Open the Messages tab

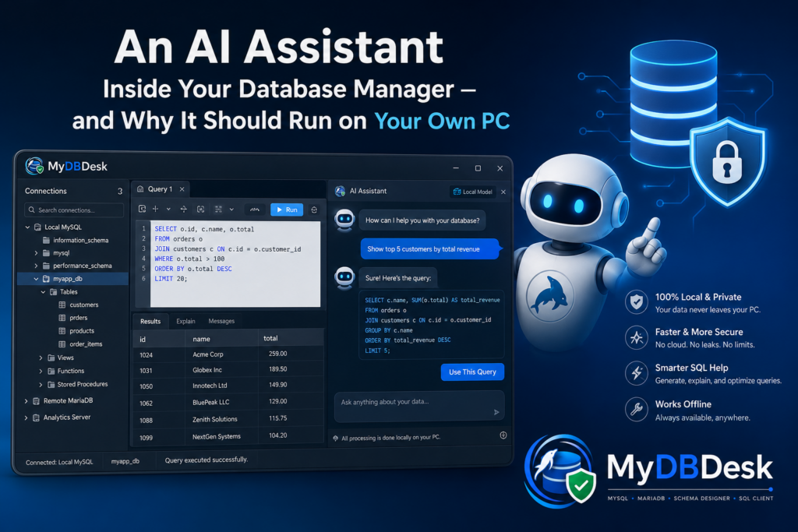[x=221, y=322]
